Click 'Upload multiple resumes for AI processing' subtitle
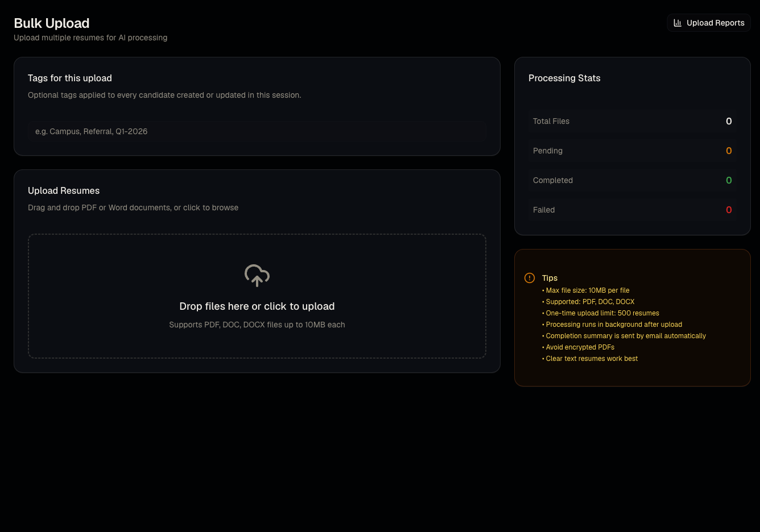 tap(90, 38)
